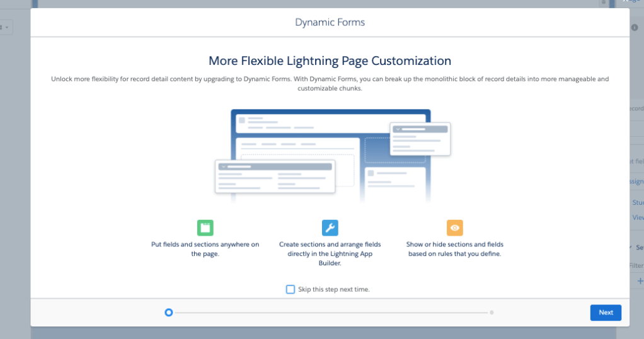Click the blue wrench icon
Viewport: 644px width, 339px height.
[330, 227]
